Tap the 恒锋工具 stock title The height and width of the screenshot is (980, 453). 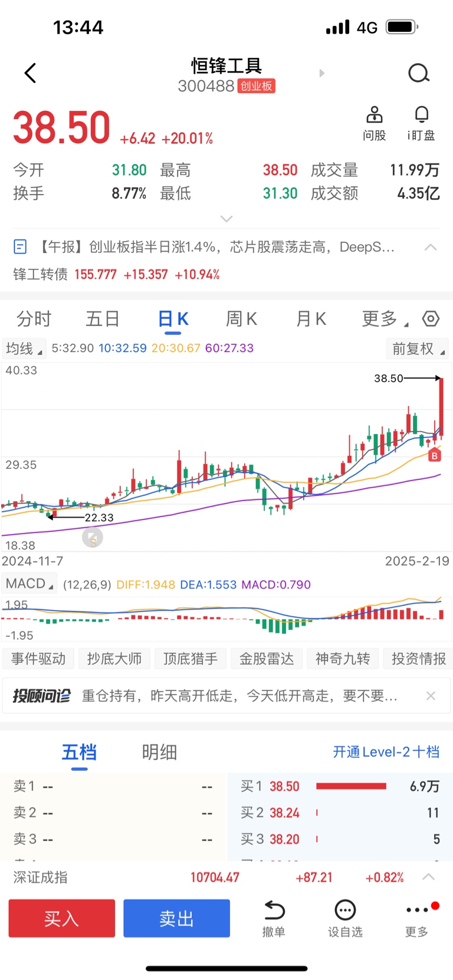[x=226, y=65]
